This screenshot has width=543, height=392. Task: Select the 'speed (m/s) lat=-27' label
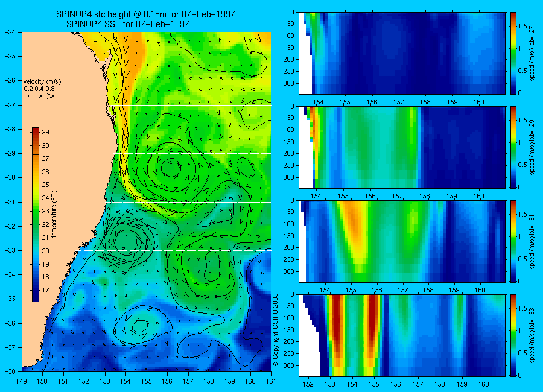point(532,53)
